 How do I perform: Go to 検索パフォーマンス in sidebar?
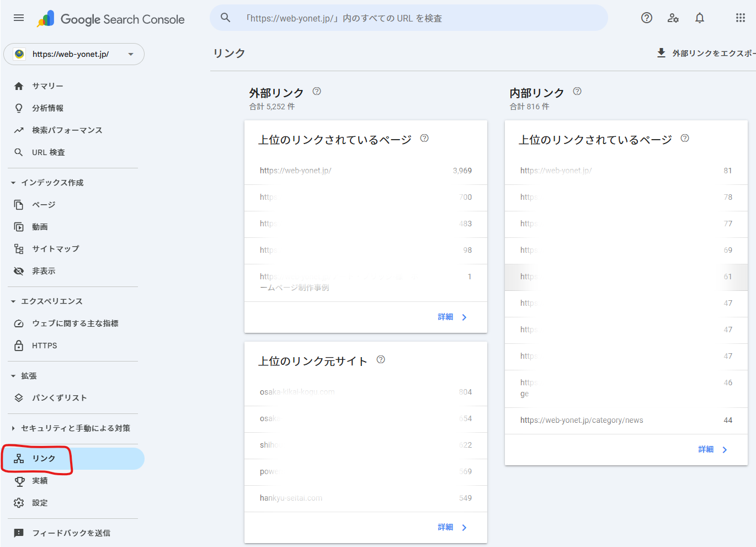[x=67, y=130]
